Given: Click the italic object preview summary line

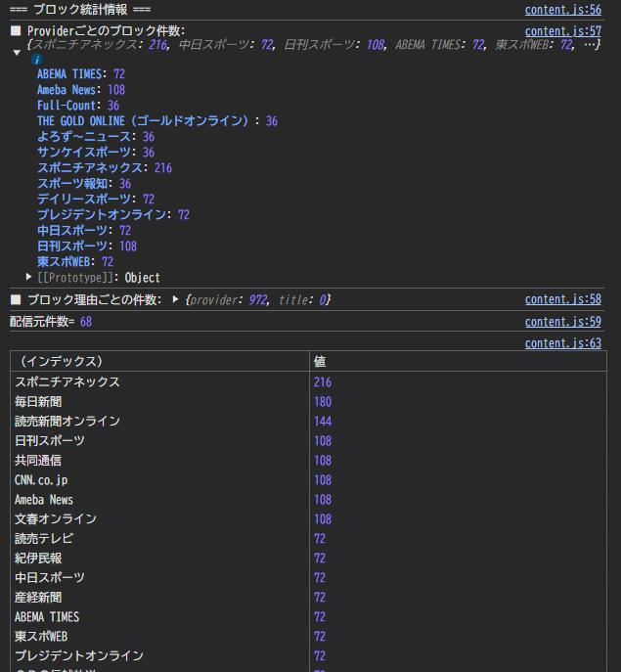Looking at the screenshot, I should click(x=313, y=45).
